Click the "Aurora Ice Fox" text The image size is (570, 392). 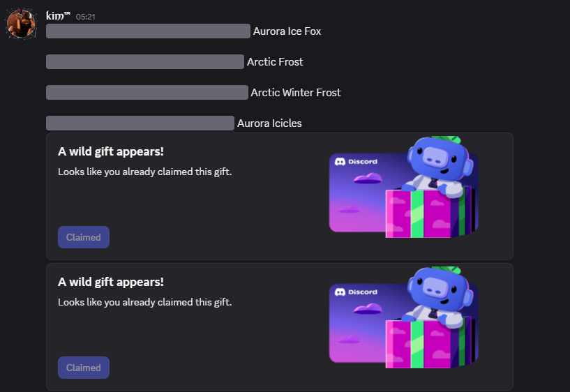(287, 31)
